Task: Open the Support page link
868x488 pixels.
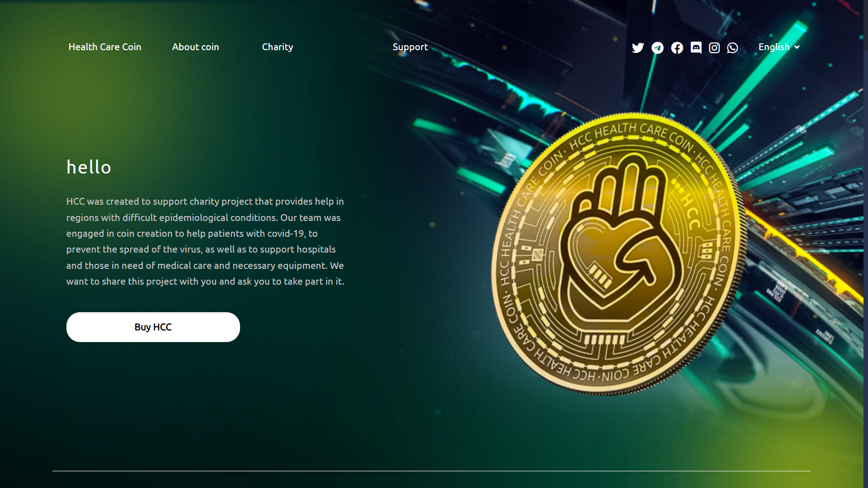Action: point(410,47)
